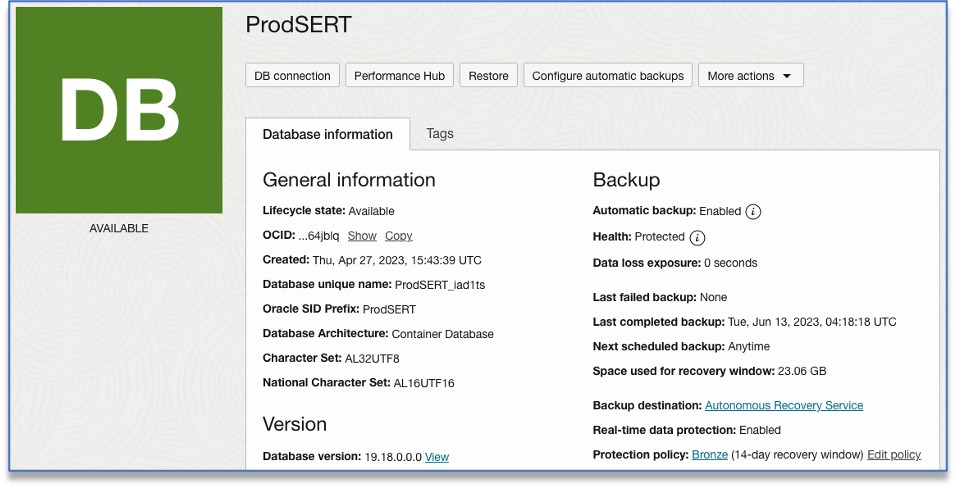This screenshot has width=956, height=488.
Task: View database version details
Action: [x=437, y=457]
